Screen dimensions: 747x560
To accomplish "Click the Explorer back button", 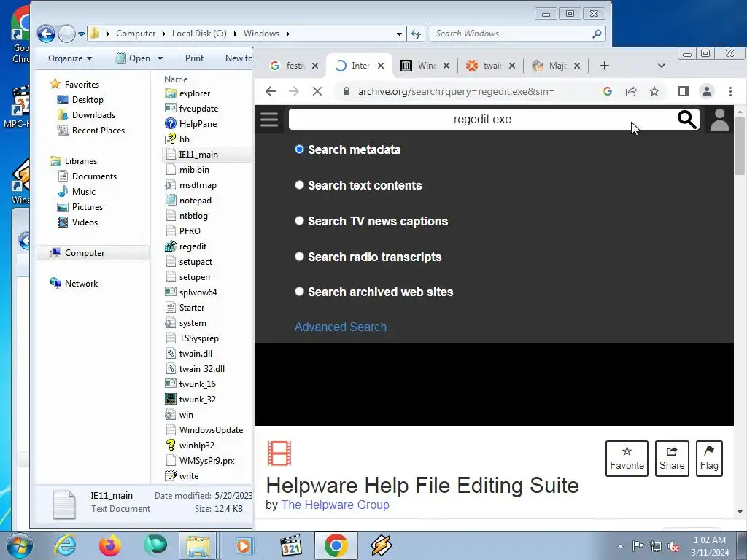I will tap(46, 34).
